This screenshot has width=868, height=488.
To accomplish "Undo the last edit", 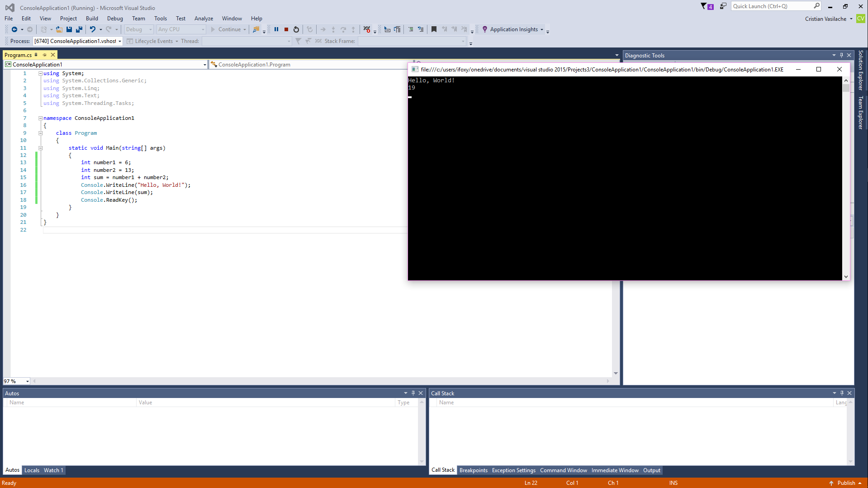I will pos(93,29).
